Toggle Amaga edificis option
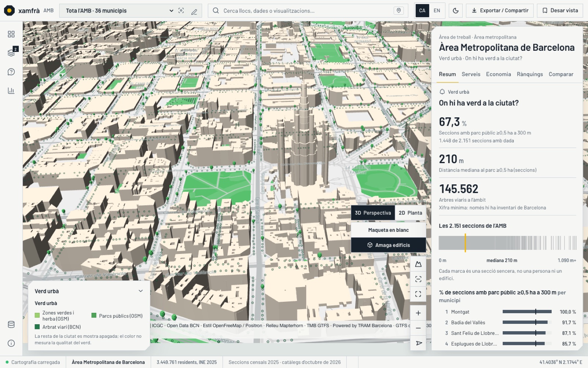 point(388,245)
